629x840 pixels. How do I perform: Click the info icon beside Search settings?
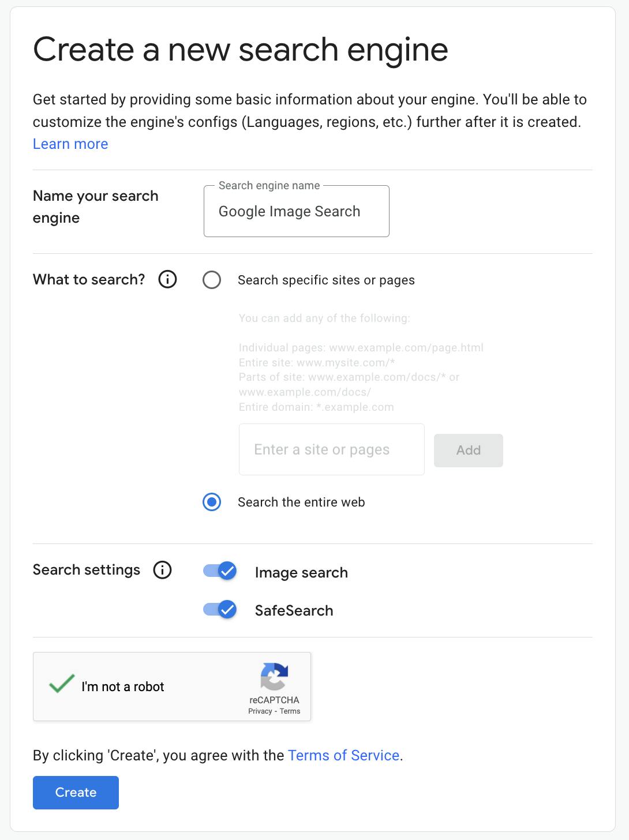tap(162, 569)
